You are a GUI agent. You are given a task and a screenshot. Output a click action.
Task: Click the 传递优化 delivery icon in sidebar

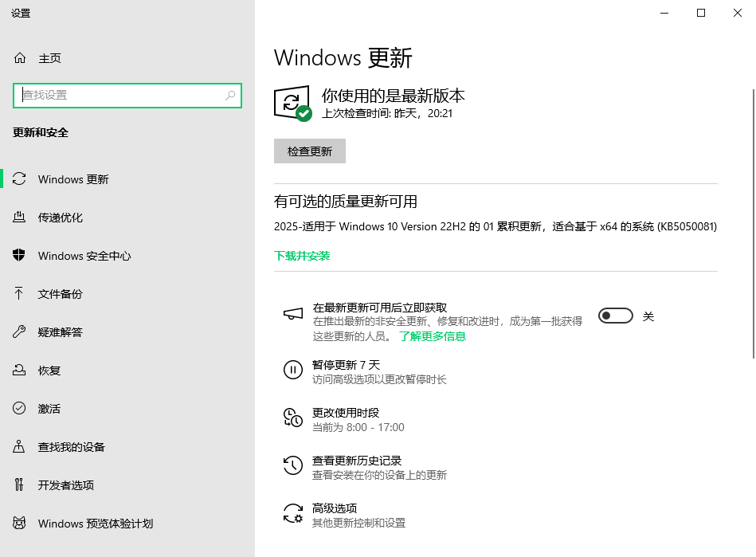coord(19,217)
